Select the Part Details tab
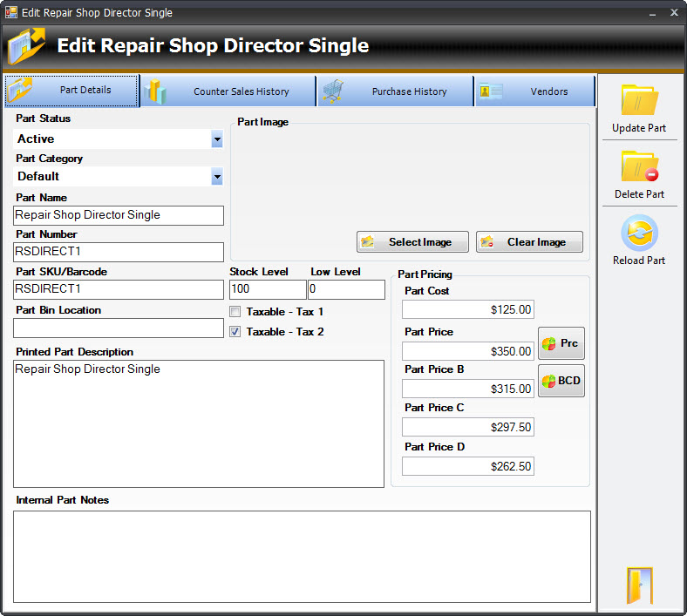 [71, 91]
